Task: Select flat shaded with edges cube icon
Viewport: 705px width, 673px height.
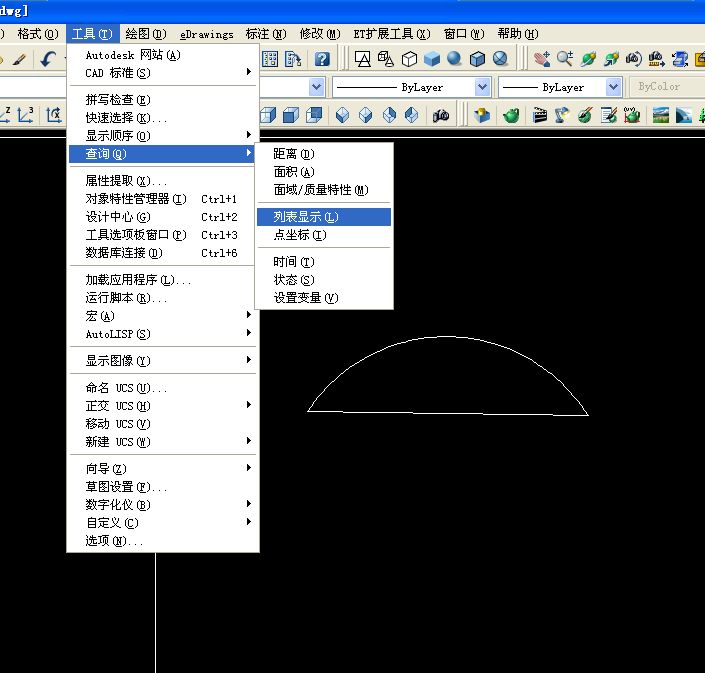Action: [x=477, y=59]
